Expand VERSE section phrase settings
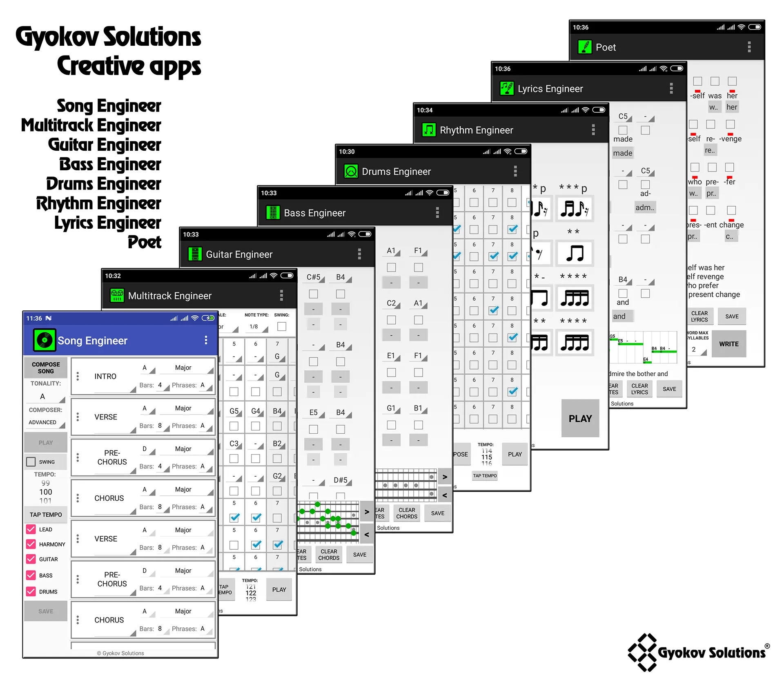Image resolution: width=784 pixels, height=680 pixels. pyautogui.click(x=211, y=424)
